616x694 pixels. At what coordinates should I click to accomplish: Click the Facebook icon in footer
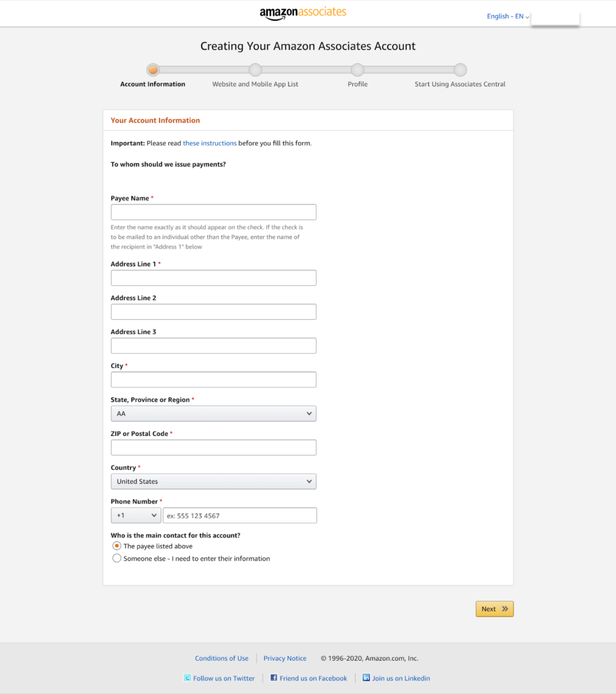273,678
